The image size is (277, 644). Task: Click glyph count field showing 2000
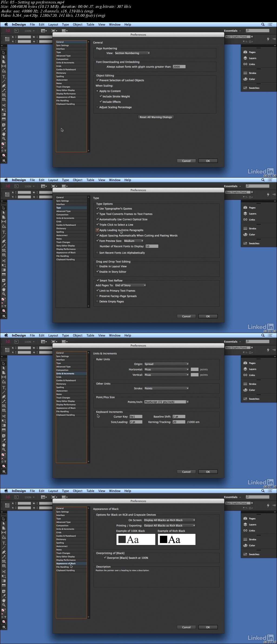(x=179, y=67)
